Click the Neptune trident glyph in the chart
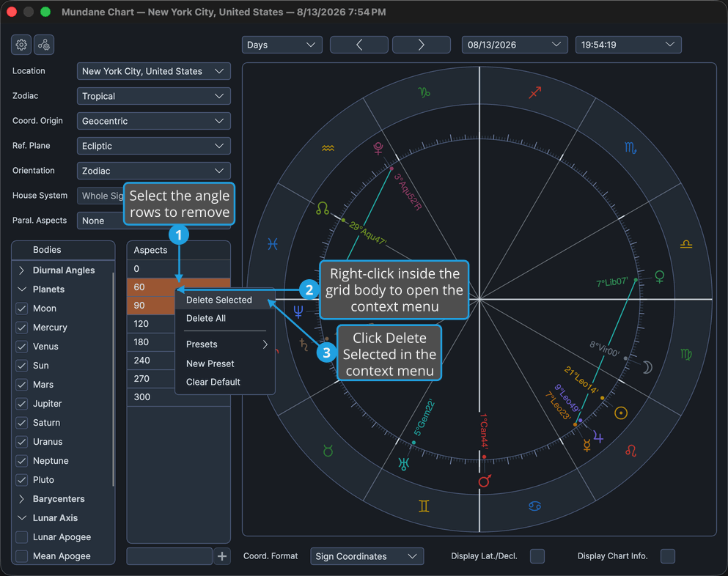The image size is (728, 576). point(298,311)
